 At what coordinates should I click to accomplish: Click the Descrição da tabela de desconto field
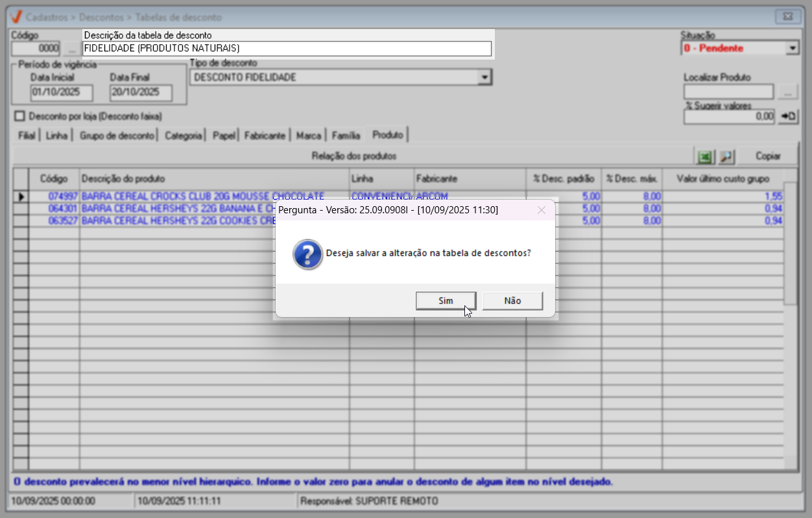287,49
